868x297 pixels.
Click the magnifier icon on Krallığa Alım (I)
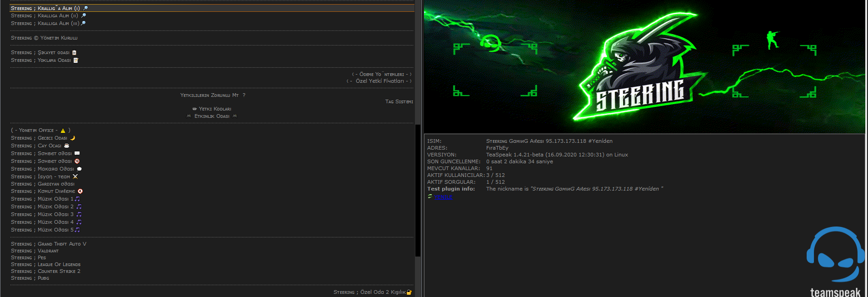(x=85, y=8)
